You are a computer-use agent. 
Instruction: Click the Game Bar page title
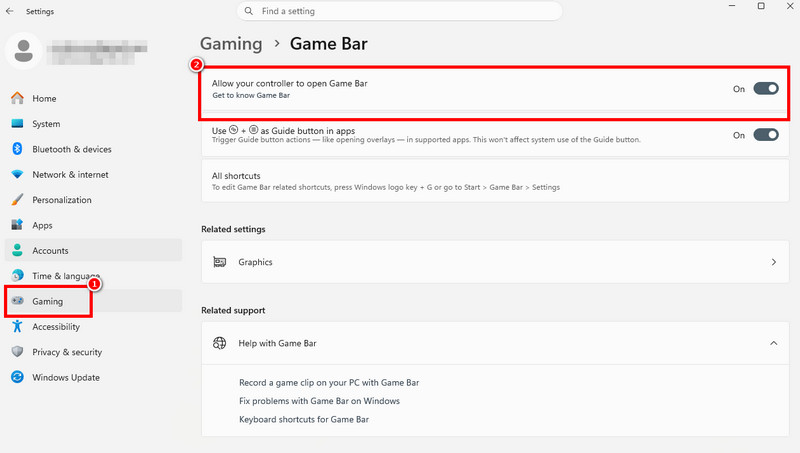[329, 44]
